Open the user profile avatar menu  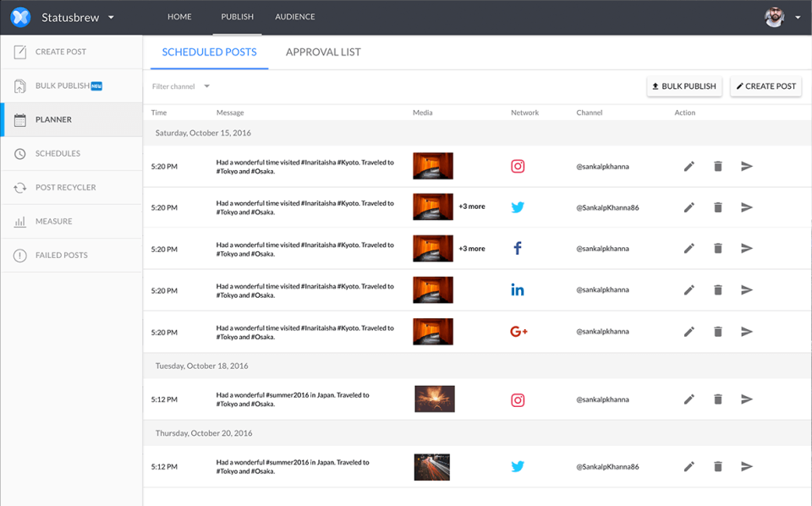tap(774, 17)
